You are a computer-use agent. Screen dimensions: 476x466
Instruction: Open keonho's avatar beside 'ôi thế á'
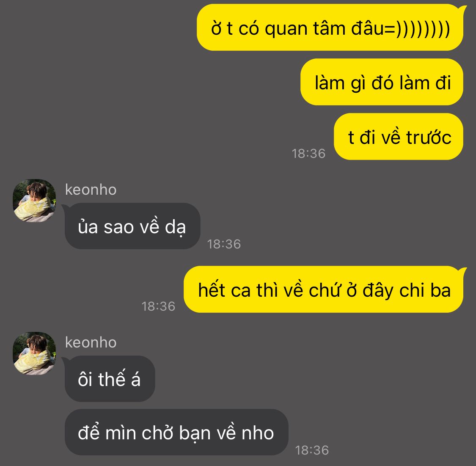(34, 353)
